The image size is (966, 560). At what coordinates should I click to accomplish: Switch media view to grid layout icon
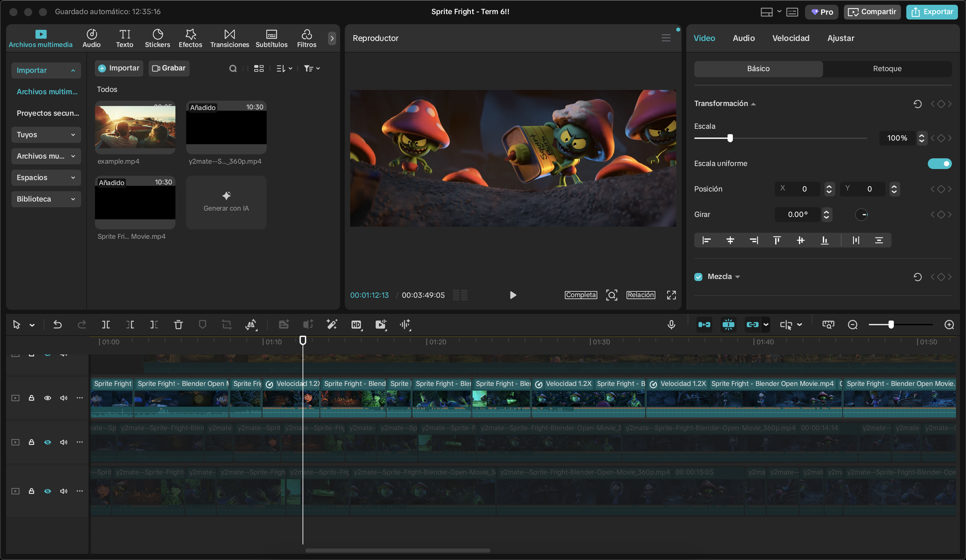[x=259, y=68]
